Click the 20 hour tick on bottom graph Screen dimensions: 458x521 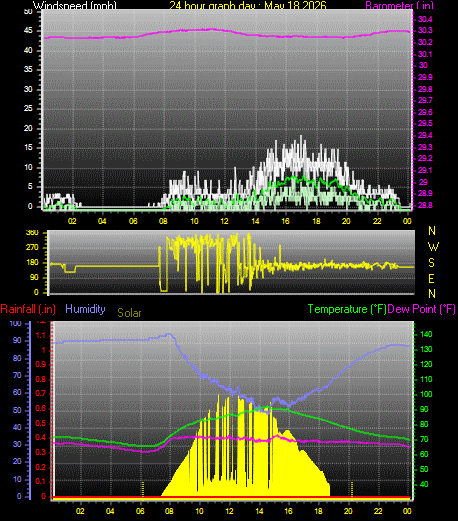[348, 511]
